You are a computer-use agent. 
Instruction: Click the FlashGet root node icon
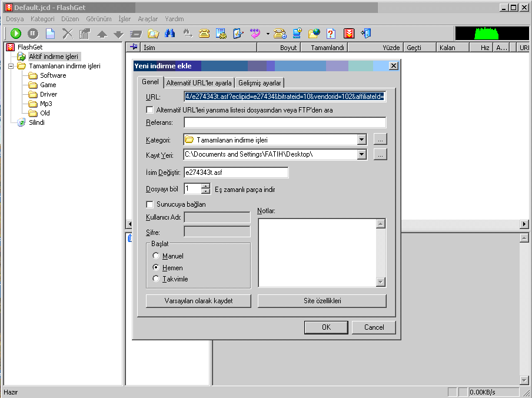11,47
